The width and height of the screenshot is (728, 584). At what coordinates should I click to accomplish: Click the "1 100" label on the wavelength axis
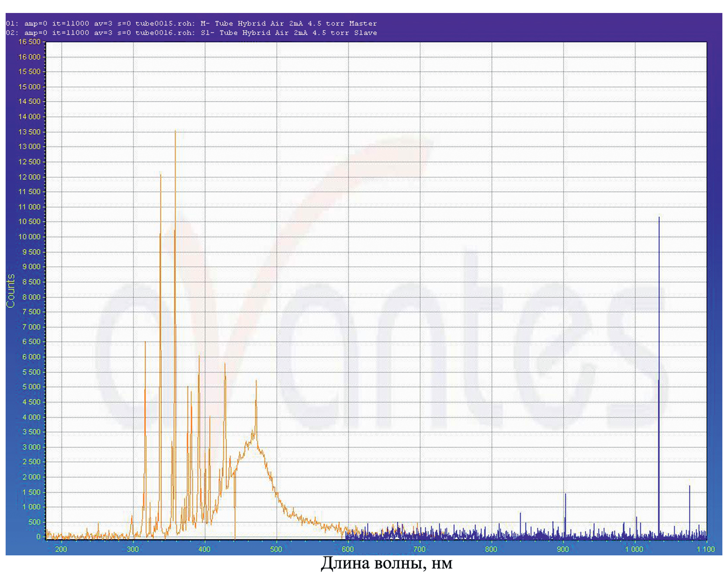[x=705, y=549]
